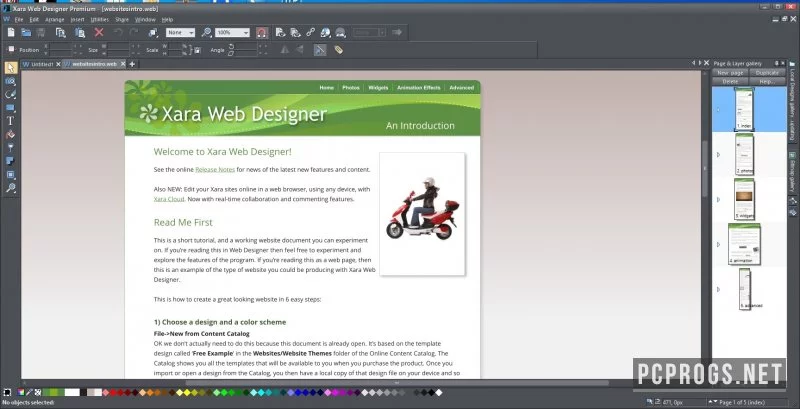Click the Undo arrow icon

click(x=118, y=33)
